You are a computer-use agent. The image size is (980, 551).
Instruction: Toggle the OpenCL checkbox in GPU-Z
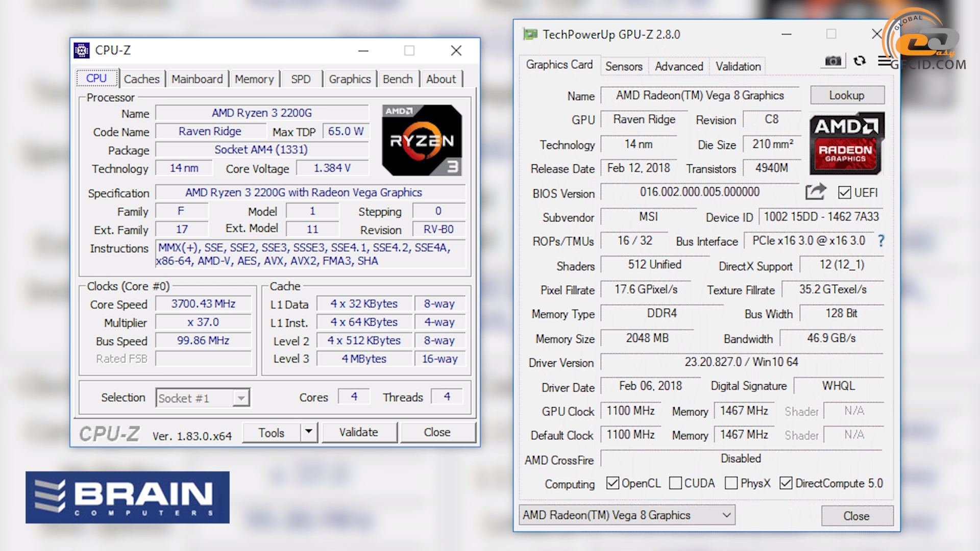pyautogui.click(x=612, y=483)
